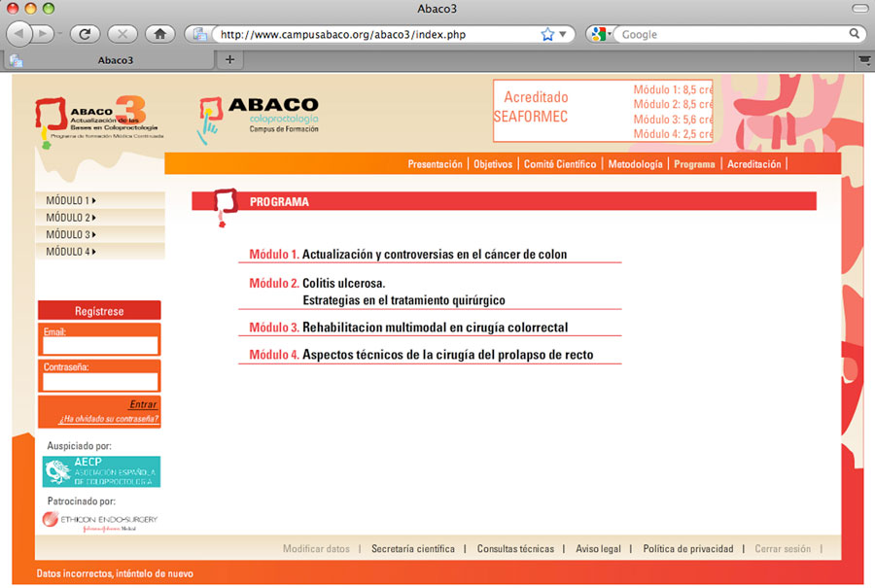Open a new tab with the plus button

pyautogui.click(x=229, y=59)
